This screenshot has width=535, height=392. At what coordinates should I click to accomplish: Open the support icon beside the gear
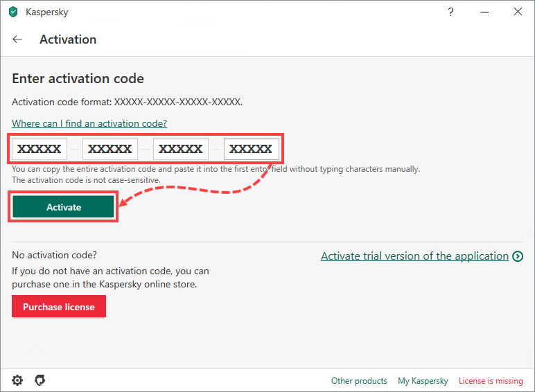[40, 380]
